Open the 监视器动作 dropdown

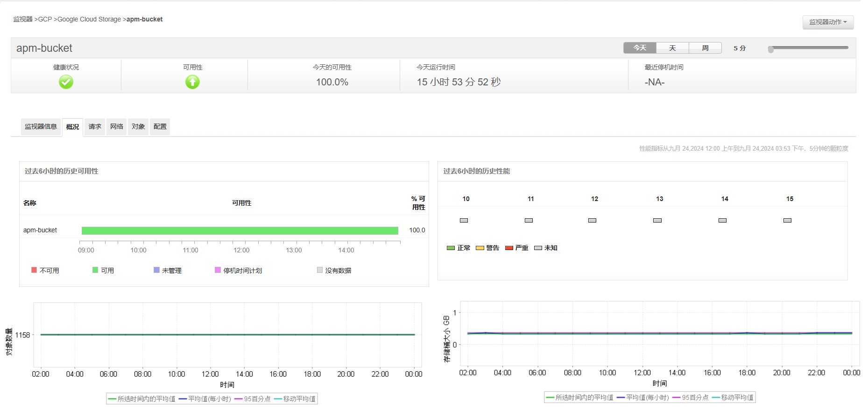click(828, 22)
